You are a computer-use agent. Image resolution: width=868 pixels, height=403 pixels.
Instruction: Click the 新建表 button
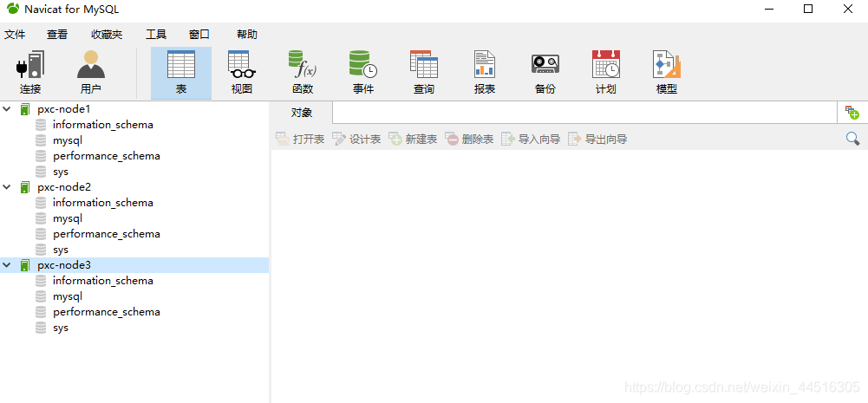(413, 140)
